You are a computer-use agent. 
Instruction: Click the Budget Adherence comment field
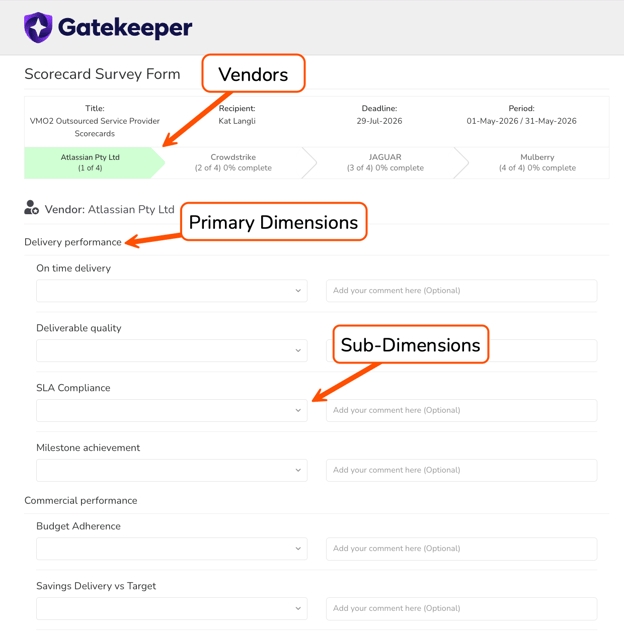click(462, 549)
